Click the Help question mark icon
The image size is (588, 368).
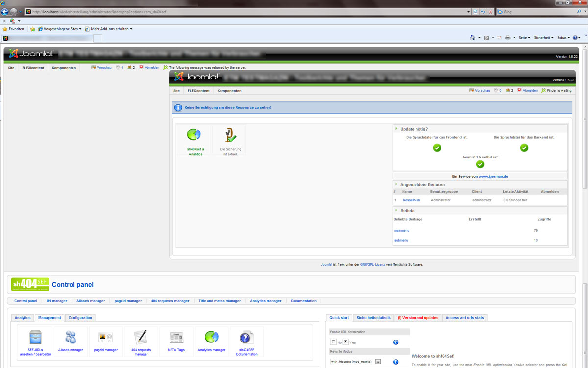tap(575, 38)
